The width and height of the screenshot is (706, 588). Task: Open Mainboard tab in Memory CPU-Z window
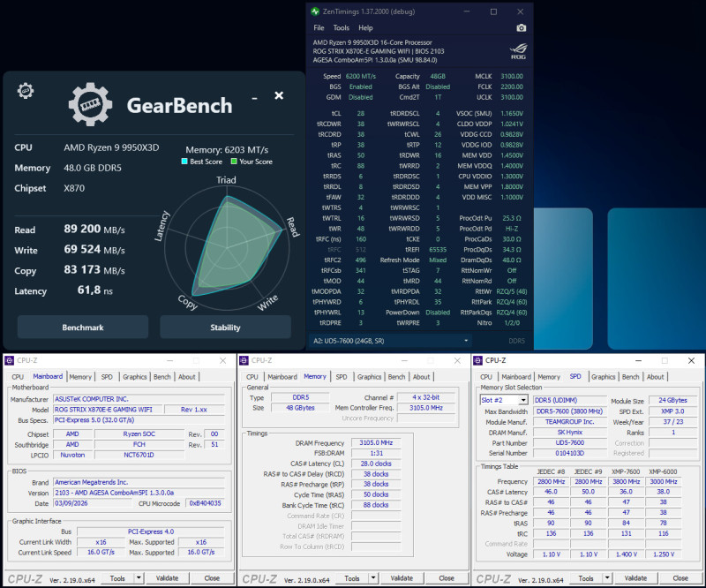(x=282, y=377)
